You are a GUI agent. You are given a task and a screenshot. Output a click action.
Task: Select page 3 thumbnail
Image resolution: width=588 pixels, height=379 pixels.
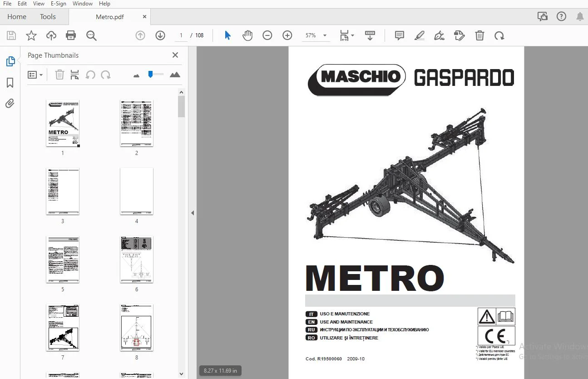(63, 191)
